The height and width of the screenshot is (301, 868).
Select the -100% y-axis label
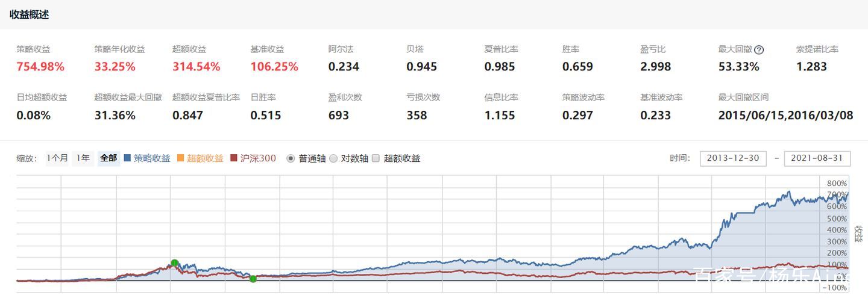[x=835, y=288]
